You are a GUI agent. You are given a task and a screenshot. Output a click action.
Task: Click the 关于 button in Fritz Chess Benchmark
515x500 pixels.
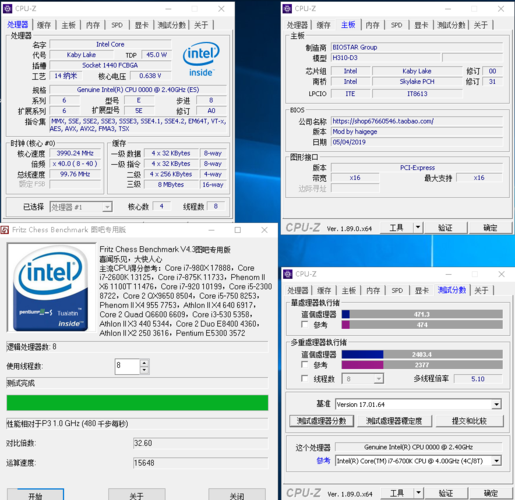[x=137, y=495]
